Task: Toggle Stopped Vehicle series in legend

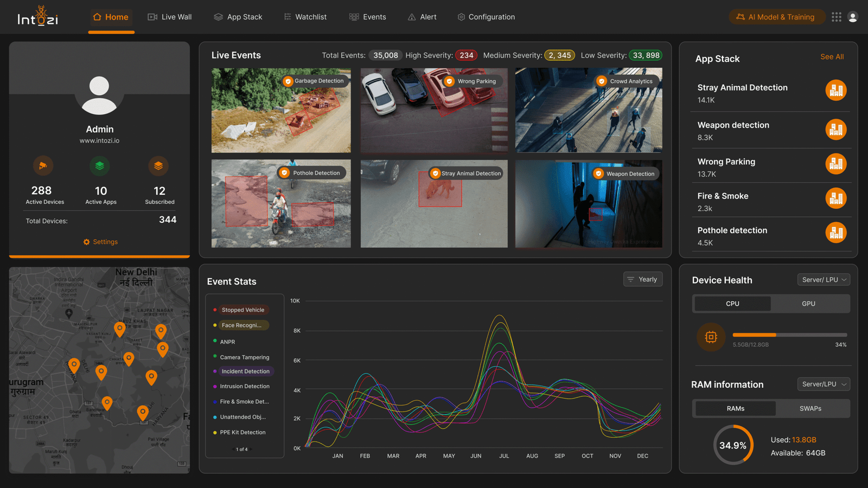Action: (x=242, y=310)
